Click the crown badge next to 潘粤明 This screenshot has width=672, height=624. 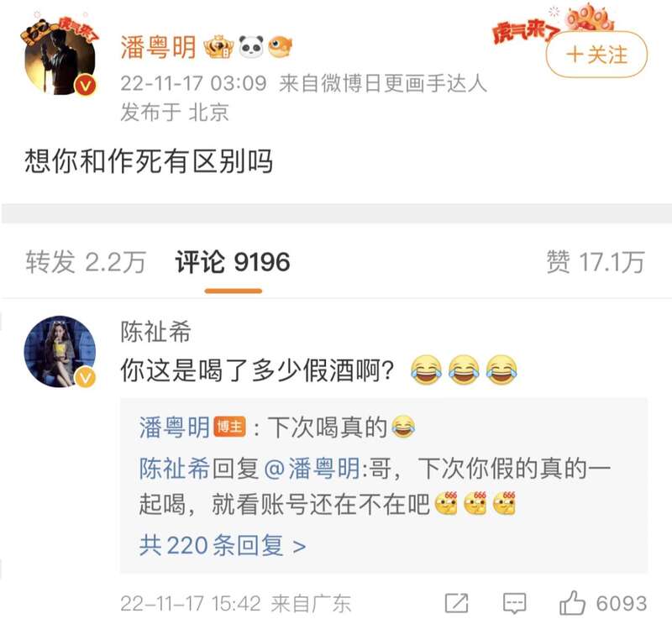pos(218,47)
